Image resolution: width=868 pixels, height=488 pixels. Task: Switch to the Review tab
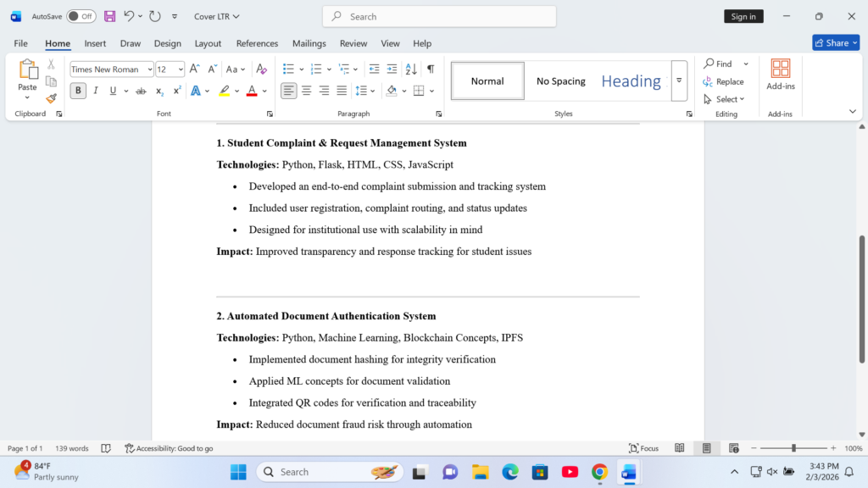(x=353, y=43)
